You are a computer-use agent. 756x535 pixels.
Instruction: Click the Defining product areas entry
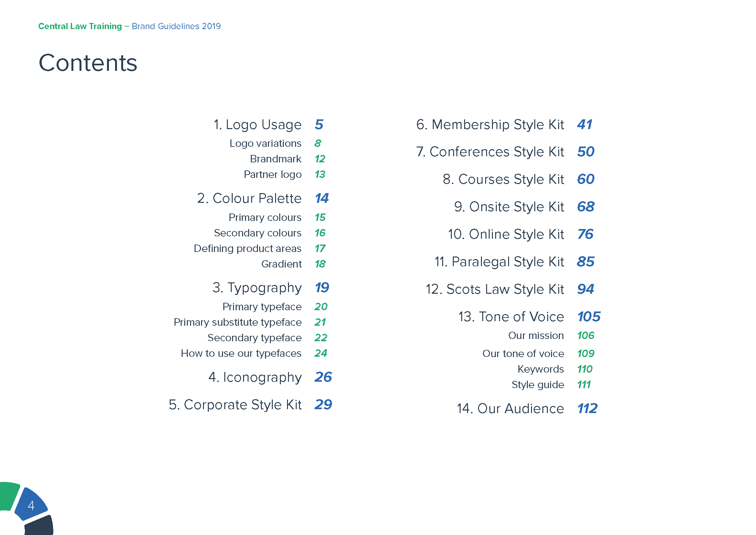pyautogui.click(x=247, y=248)
